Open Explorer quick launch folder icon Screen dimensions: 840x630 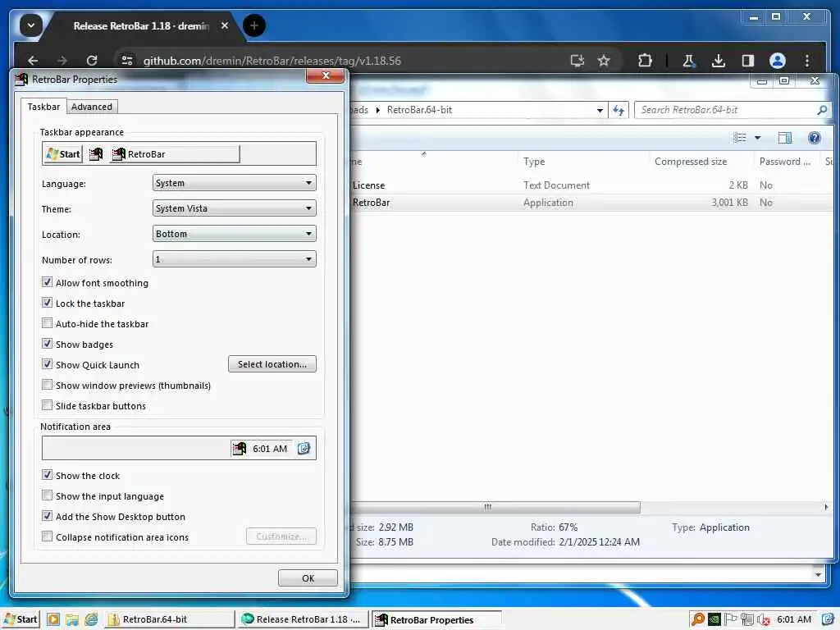pos(72,619)
